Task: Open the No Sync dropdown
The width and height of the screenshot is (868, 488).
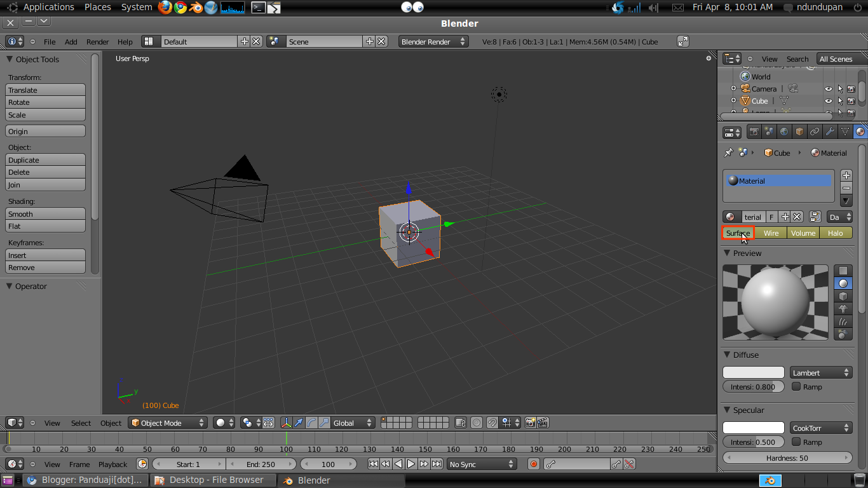Action: tap(482, 464)
